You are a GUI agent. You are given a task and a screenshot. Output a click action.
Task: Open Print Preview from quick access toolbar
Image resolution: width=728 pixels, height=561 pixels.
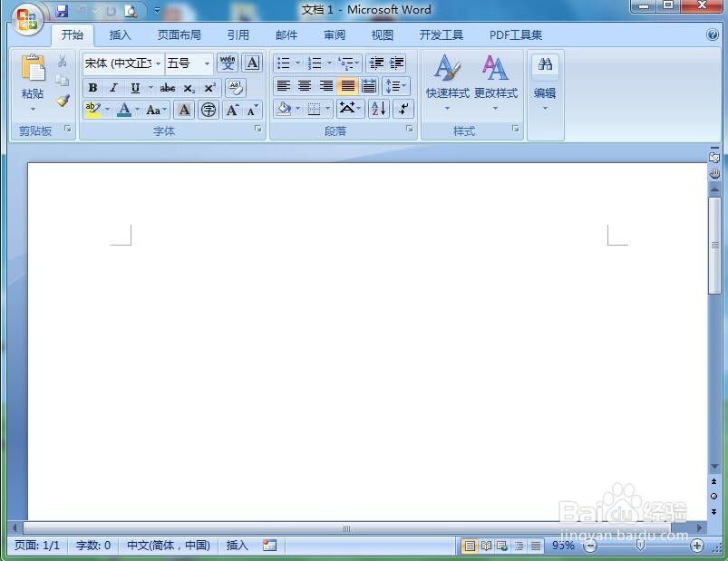(131, 11)
